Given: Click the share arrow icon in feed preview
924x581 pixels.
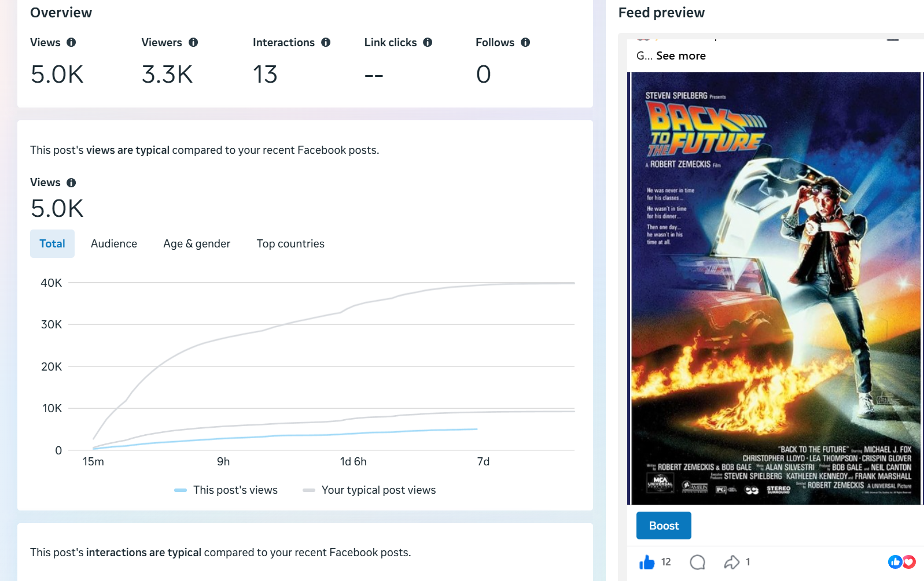Looking at the screenshot, I should 732,562.
